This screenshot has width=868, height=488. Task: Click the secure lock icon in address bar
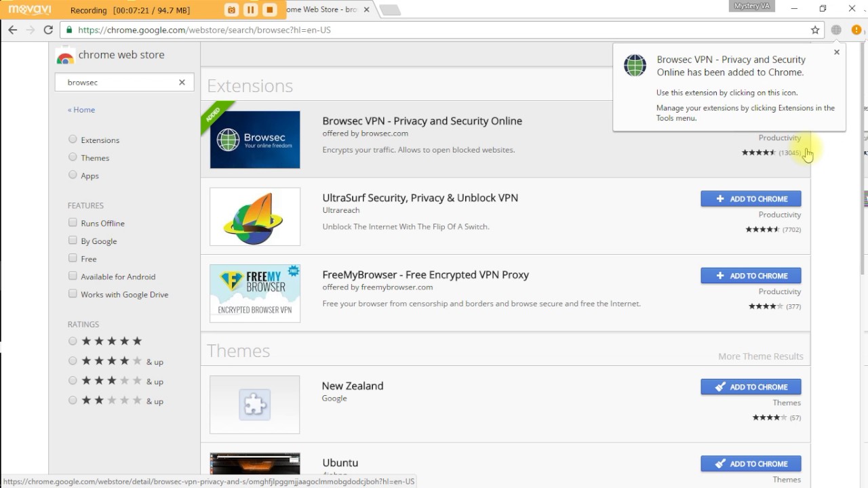(69, 30)
